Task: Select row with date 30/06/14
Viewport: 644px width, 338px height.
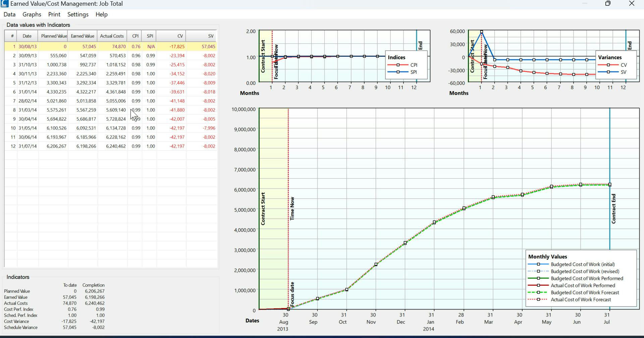Action: pyautogui.click(x=110, y=137)
